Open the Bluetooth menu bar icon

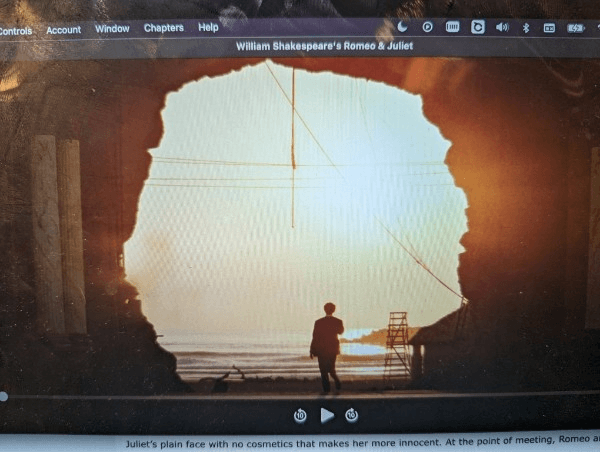(x=526, y=28)
